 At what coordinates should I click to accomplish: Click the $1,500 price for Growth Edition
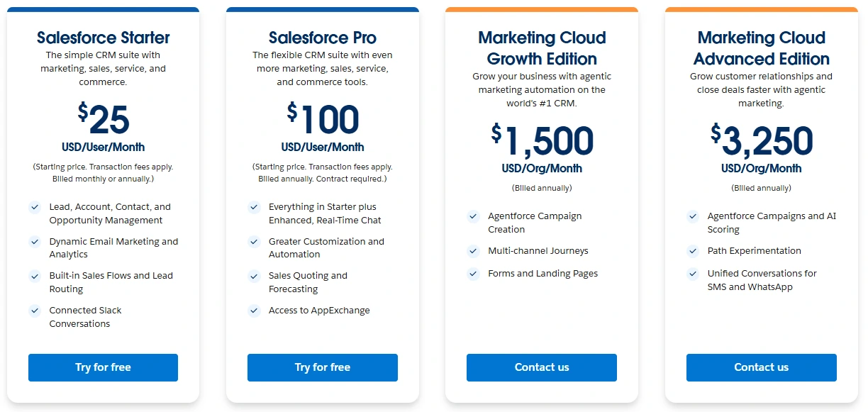point(542,140)
